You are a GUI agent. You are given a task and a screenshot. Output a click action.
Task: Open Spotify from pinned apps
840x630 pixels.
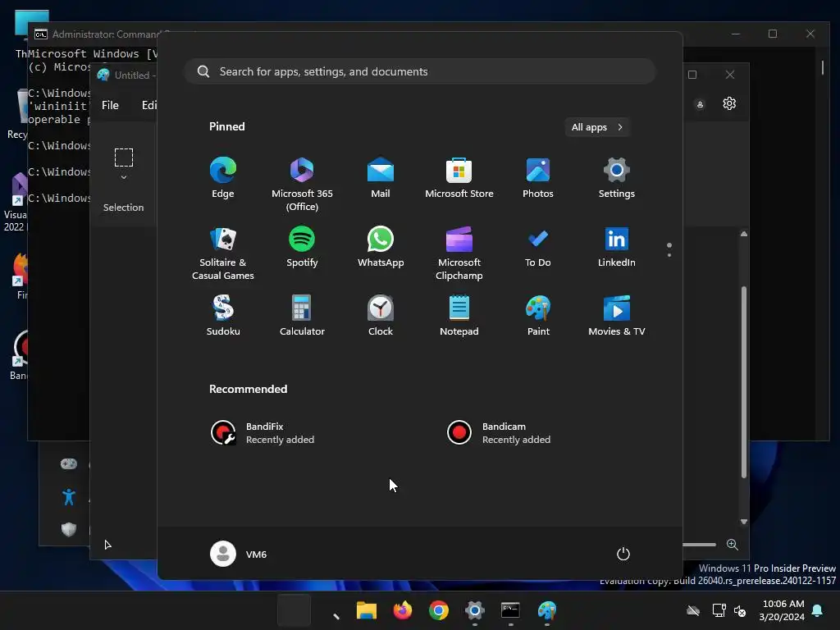302,247
